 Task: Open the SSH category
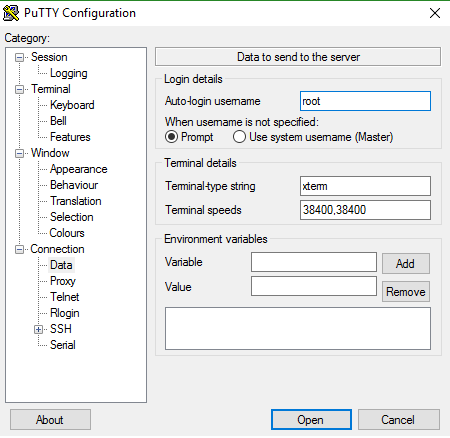point(61,329)
